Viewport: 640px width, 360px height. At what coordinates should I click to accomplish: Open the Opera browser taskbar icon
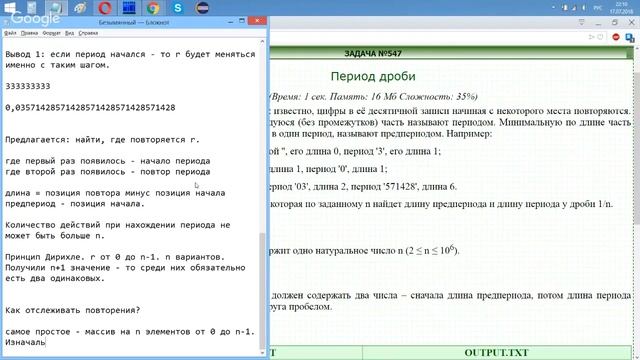point(104,8)
